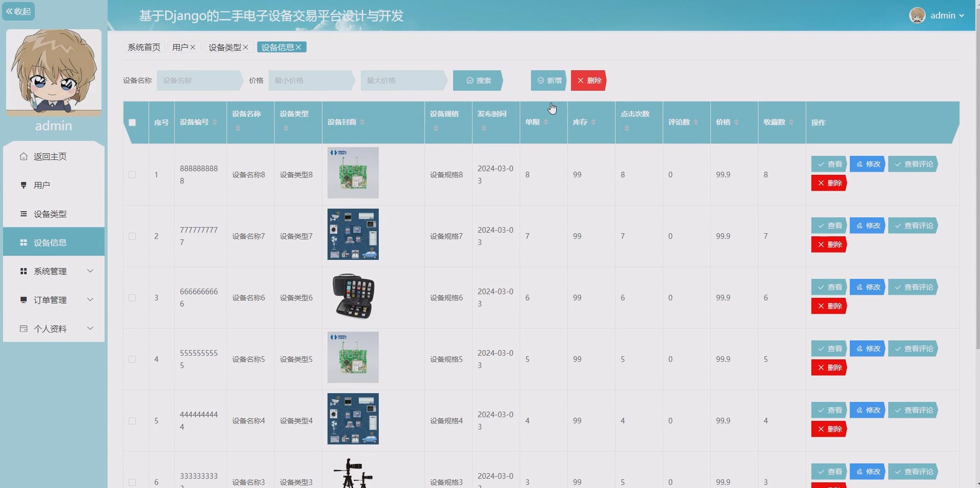Sort by 价格 column arrows
Viewport: 980px width, 488px height.
tap(736, 122)
